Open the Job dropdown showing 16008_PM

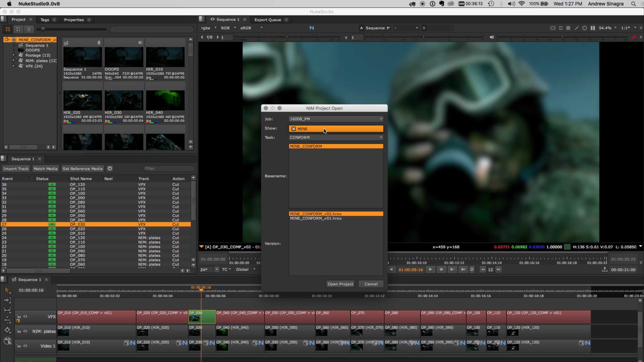pos(336,119)
